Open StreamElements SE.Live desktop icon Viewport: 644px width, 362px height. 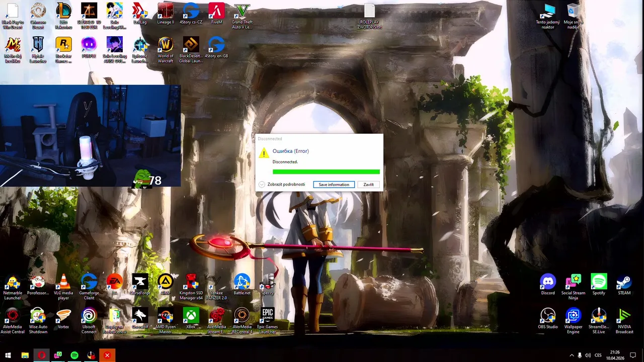(x=599, y=320)
